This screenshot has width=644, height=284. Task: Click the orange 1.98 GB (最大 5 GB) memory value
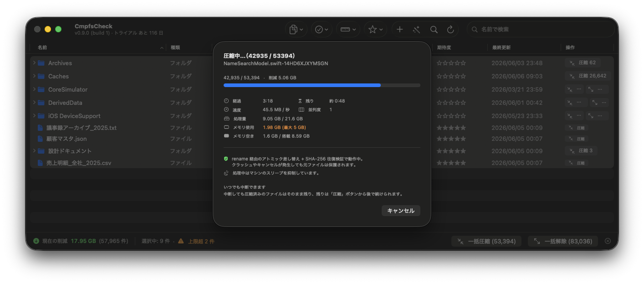click(284, 127)
